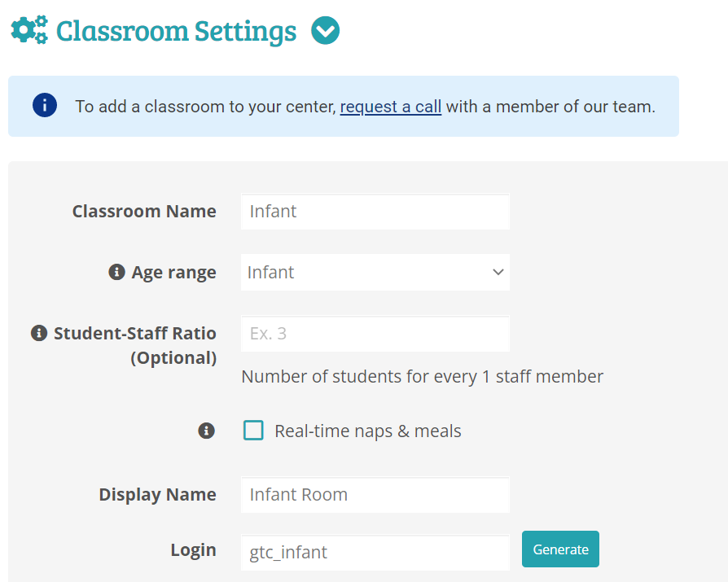This screenshot has height=582, width=728.
Task: Click the Display Name field showing Infant Room
Action: [x=375, y=494]
